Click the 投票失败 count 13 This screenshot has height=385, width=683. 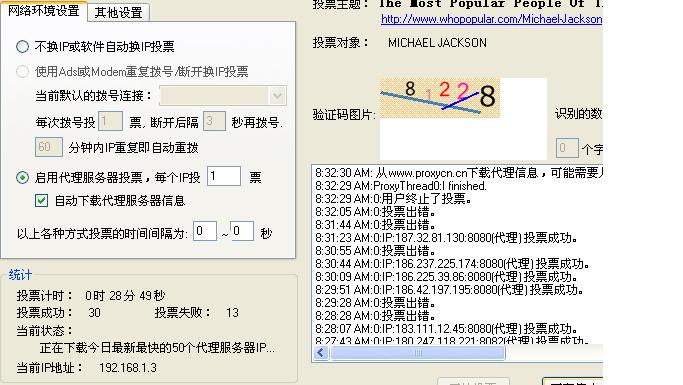232,313
